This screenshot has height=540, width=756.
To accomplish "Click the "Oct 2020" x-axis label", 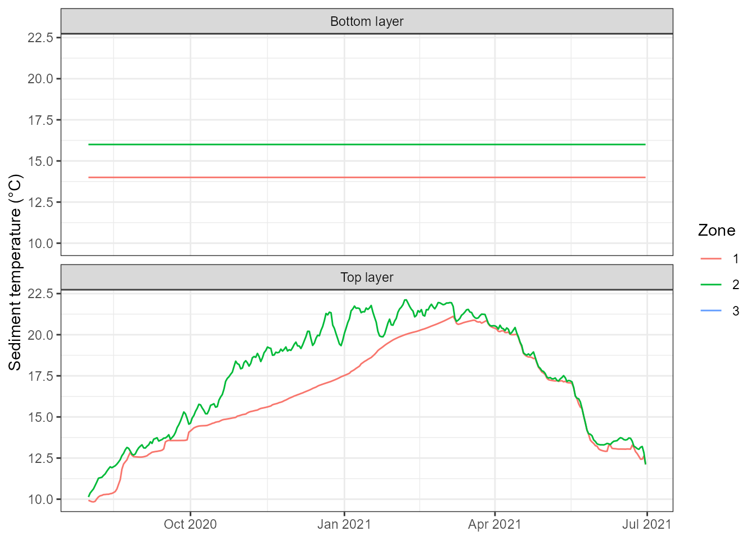I will click(x=190, y=524).
